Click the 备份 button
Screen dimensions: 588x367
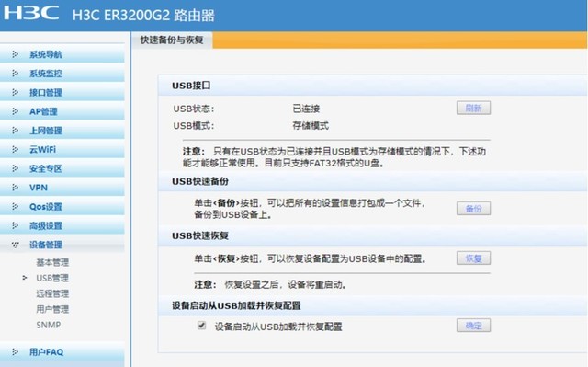pos(473,208)
